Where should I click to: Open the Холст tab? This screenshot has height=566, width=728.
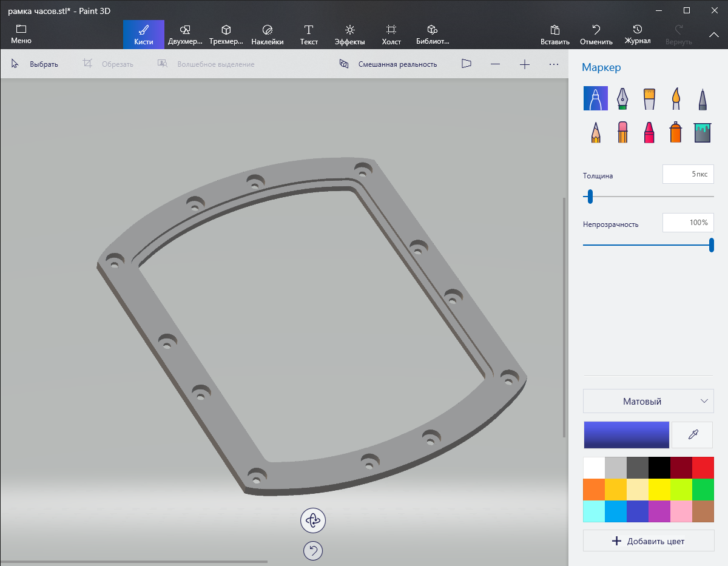(391, 35)
